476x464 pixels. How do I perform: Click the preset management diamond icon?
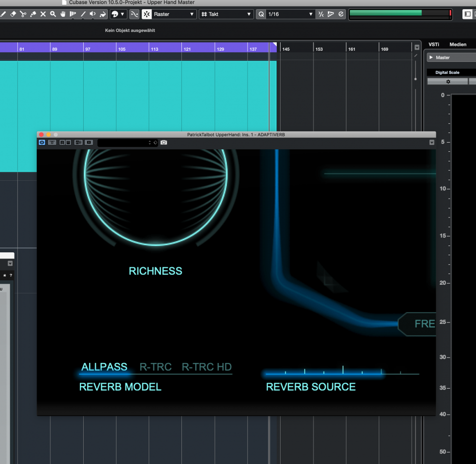[155, 143]
